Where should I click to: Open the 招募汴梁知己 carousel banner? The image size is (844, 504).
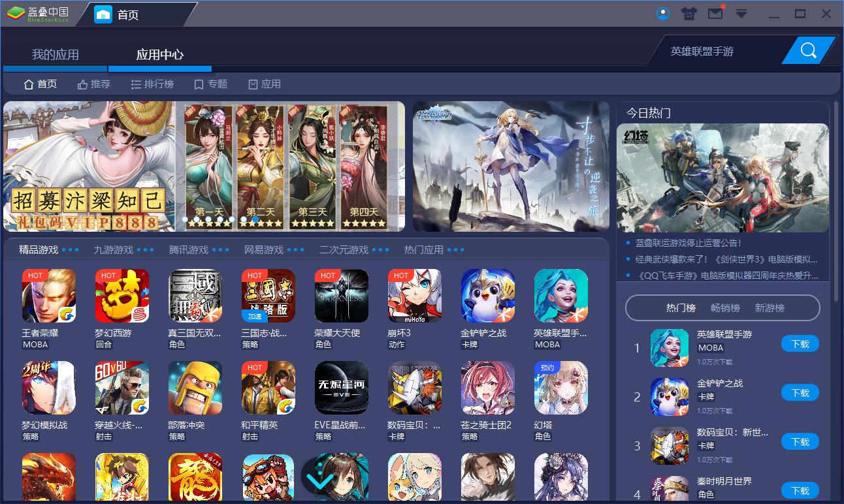click(x=204, y=166)
